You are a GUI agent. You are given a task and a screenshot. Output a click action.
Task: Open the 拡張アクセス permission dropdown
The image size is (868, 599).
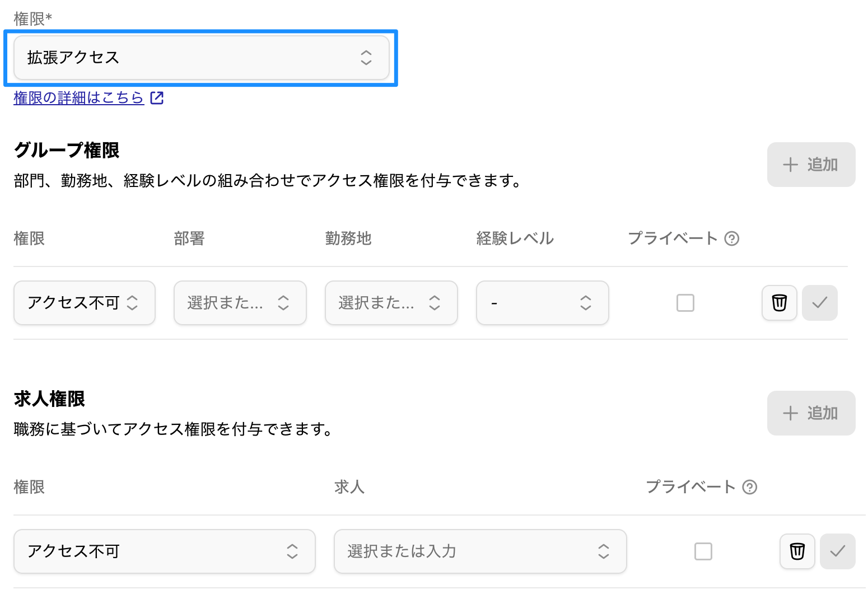tap(201, 58)
